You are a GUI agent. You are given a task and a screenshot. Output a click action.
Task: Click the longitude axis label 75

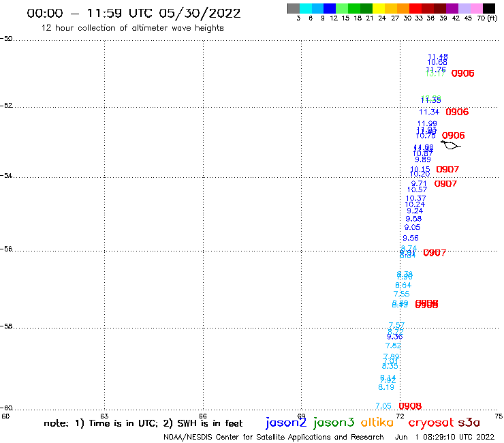click(x=499, y=416)
